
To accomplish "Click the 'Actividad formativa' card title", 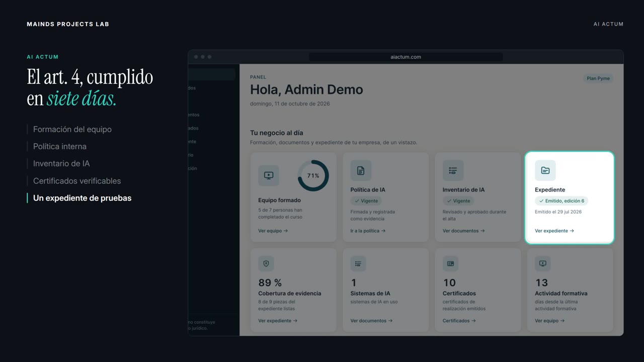I will coord(561,293).
